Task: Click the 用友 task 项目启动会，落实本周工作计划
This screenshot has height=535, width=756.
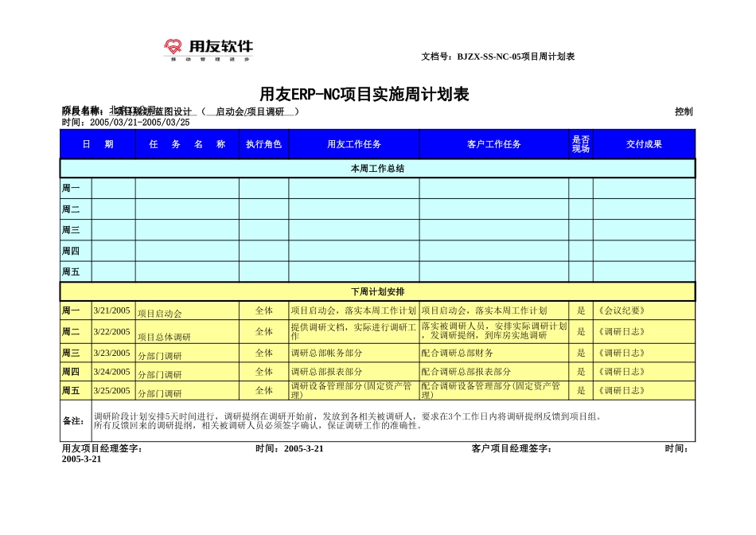Action: (353, 310)
